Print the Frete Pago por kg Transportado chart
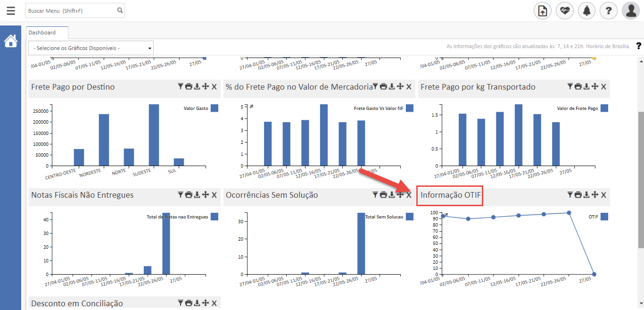Viewport: 644px width, 310px height. click(x=578, y=86)
